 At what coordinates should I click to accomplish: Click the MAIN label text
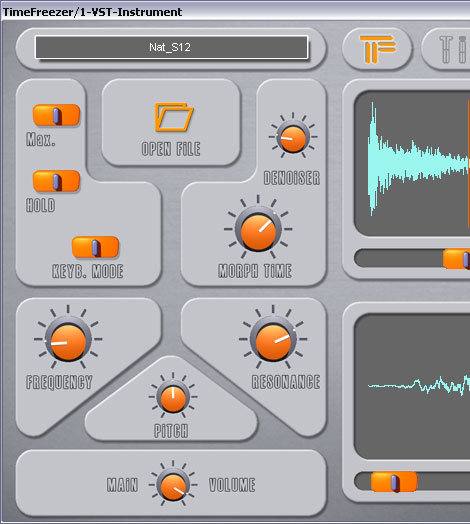(122, 485)
